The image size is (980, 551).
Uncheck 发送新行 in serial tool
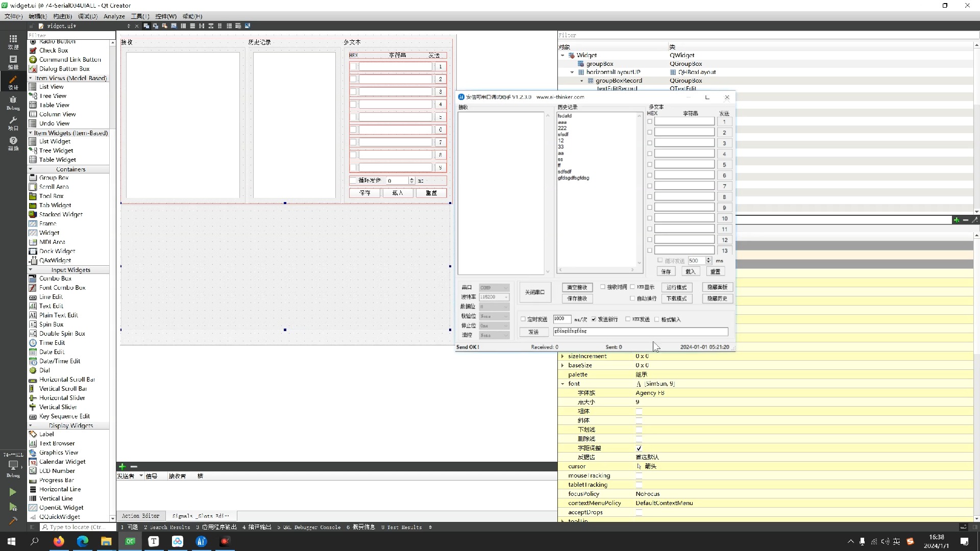pos(594,319)
